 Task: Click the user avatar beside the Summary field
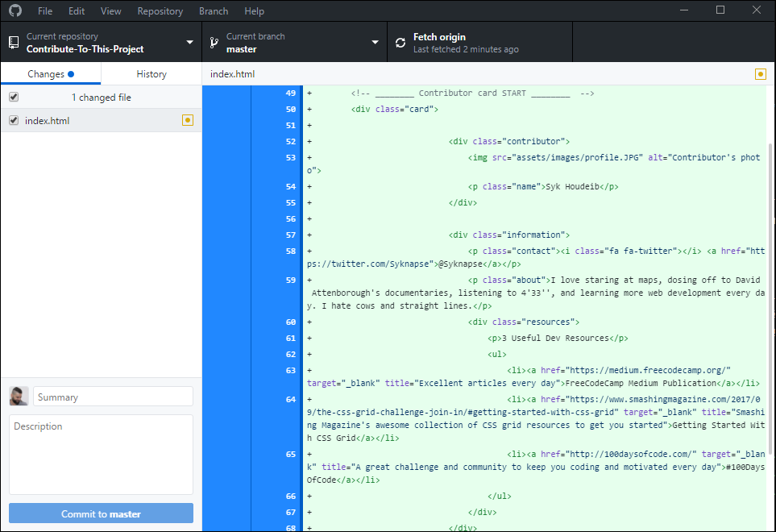[x=18, y=396]
